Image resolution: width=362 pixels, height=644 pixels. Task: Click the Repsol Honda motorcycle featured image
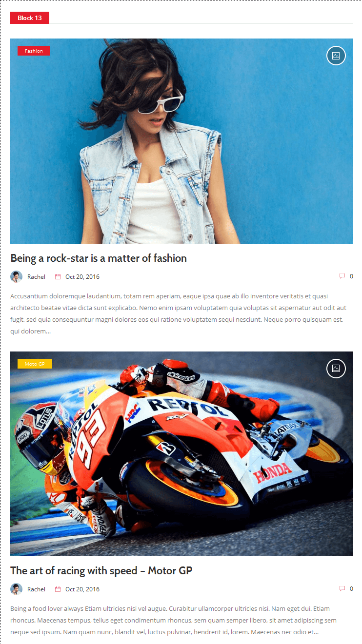[181, 454]
